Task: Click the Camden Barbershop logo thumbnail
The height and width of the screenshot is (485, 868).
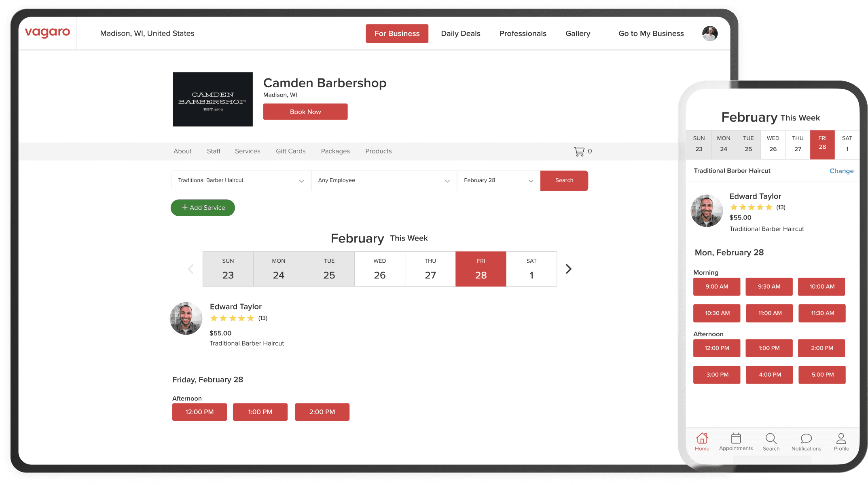Action: pos(213,99)
